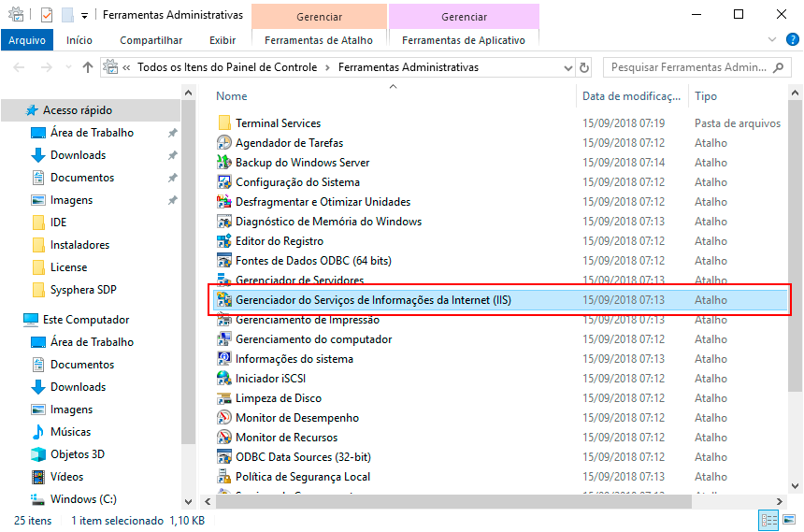Click the Backup do Windows Server icon
This screenshot has width=804, height=532.
tap(224, 162)
